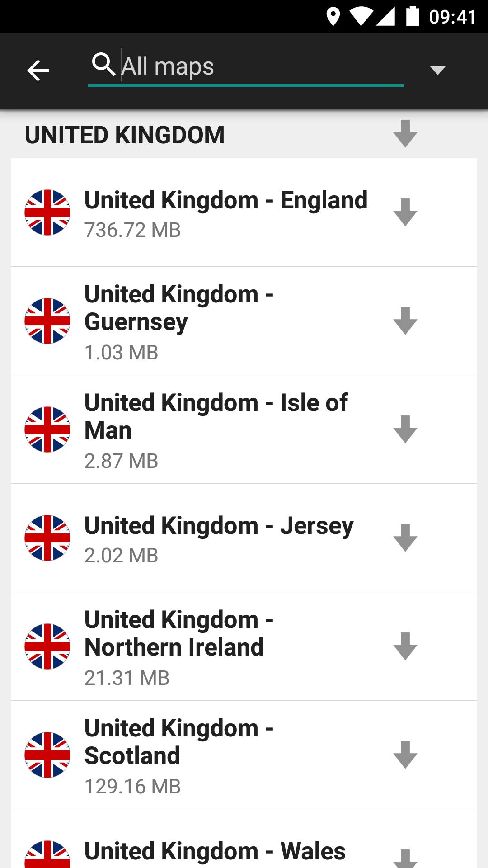488x868 pixels.
Task: Download the England map
Action: (x=405, y=212)
